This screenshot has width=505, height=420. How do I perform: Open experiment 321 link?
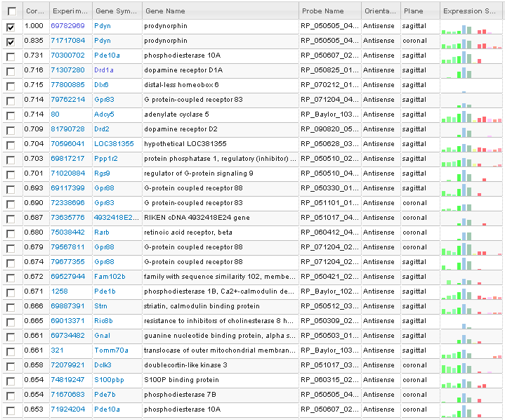(x=57, y=350)
